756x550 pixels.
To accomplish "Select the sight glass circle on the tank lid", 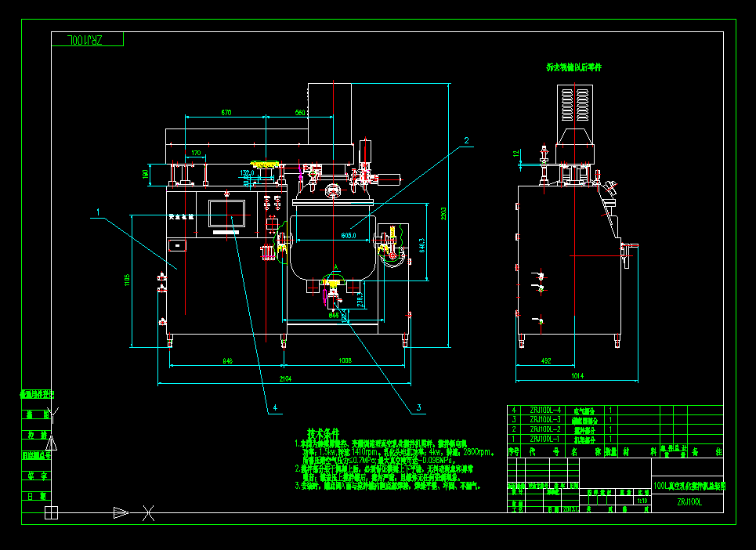I will pos(333,191).
